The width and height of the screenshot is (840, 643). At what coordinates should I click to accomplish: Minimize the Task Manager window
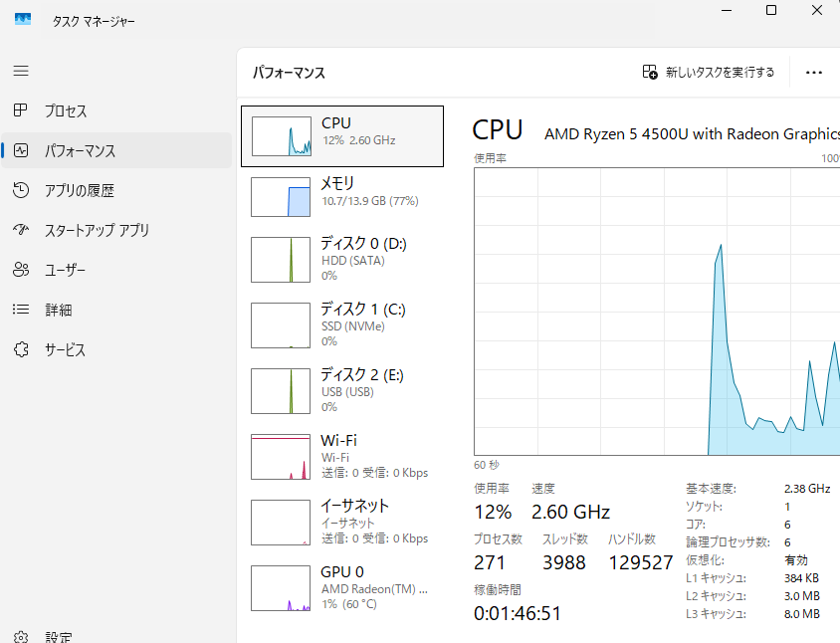click(x=727, y=10)
